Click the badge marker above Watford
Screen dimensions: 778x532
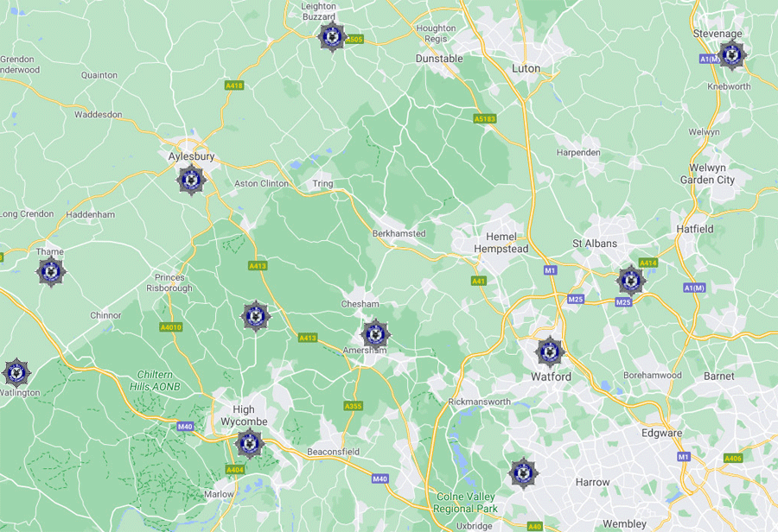tap(549, 352)
